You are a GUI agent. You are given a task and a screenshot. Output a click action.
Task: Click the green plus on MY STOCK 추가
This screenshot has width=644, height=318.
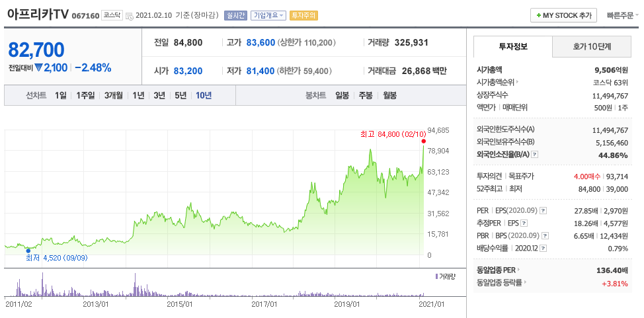538,16
